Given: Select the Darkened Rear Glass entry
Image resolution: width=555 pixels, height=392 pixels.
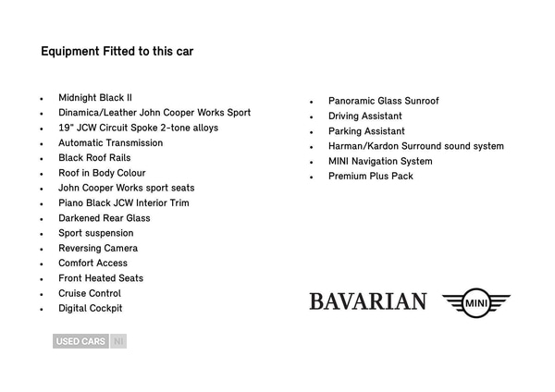Looking at the screenshot, I should click(104, 218).
